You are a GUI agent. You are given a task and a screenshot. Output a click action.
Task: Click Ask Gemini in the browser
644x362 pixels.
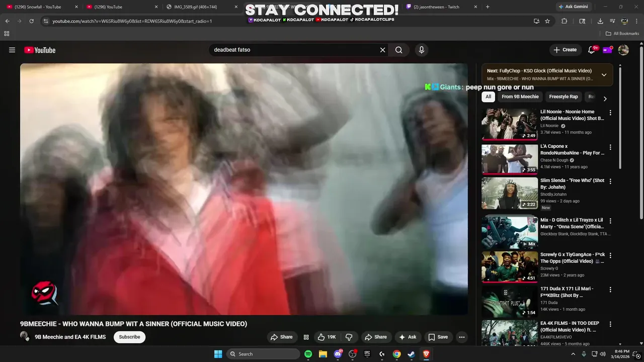coord(573,7)
